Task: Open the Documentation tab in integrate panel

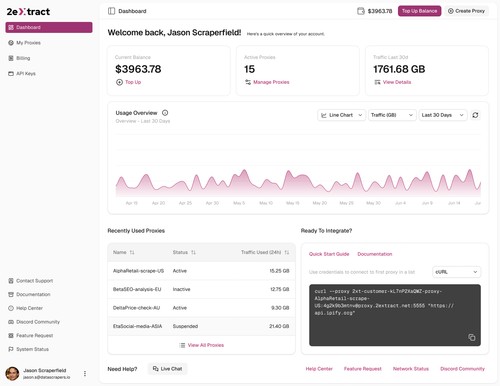Action: (375, 254)
